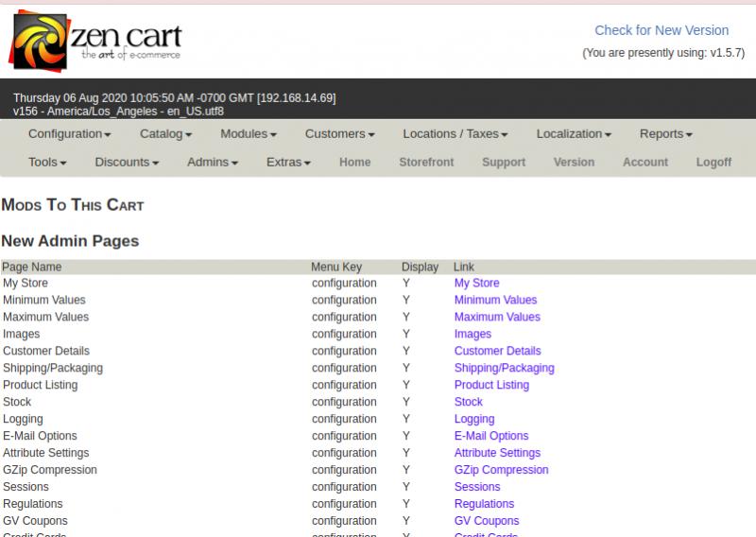Follow the Maximum Values link
The height and width of the screenshot is (537, 756).
coord(497,317)
